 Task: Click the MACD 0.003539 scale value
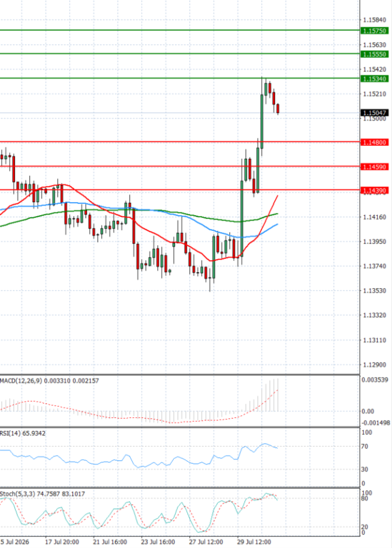pos(375,379)
